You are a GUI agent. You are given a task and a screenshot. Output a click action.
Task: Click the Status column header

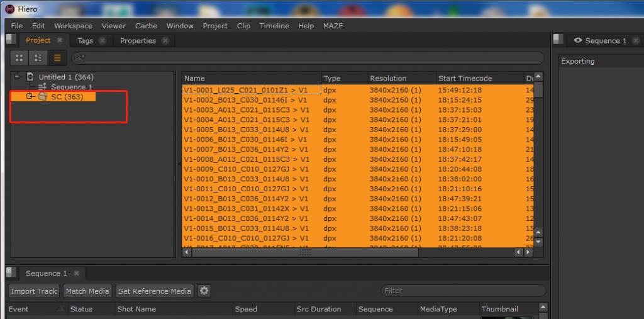pos(91,309)
